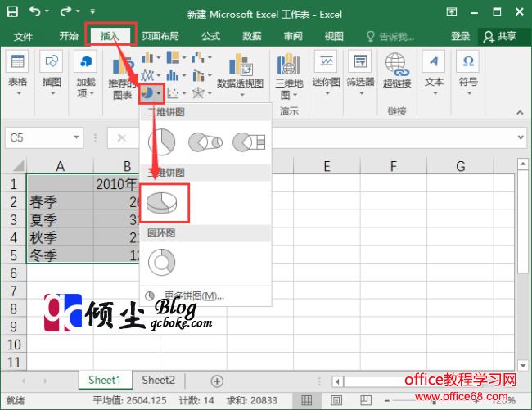This screenshot has width=532, height=410.
Task: Open the 符号 symbols button
Action: (468, 74)
